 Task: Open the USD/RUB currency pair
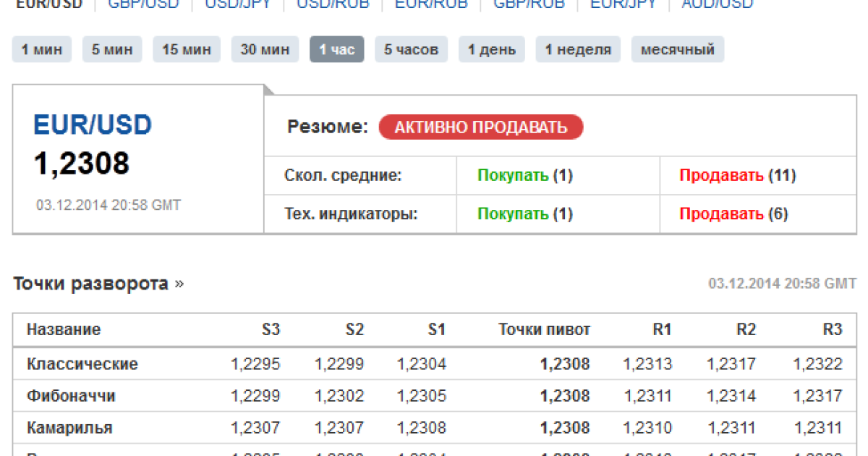coord(333,4)
